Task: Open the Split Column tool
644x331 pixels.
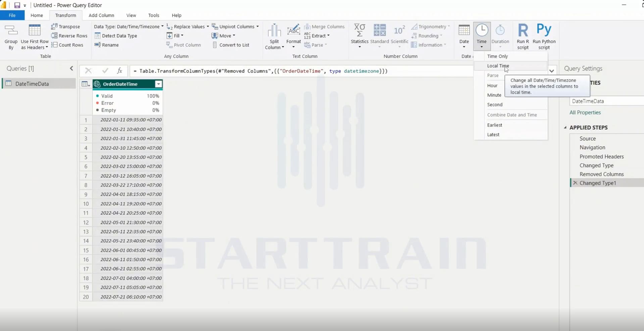Action: pos(274,37)
